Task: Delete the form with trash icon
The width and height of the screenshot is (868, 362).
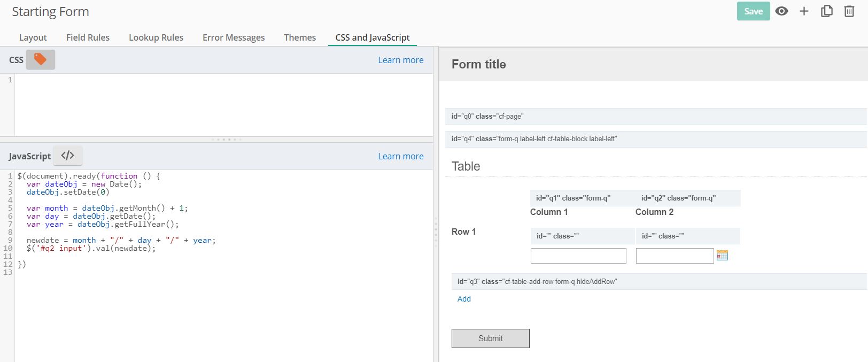Action: 849,11
